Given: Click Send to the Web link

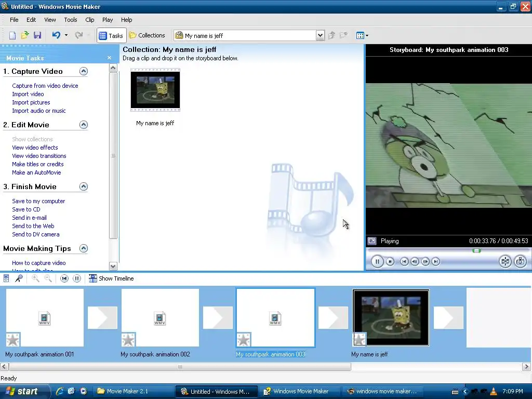Looking at the screenshot, I should pyautogui.click(x=33, y=226).
